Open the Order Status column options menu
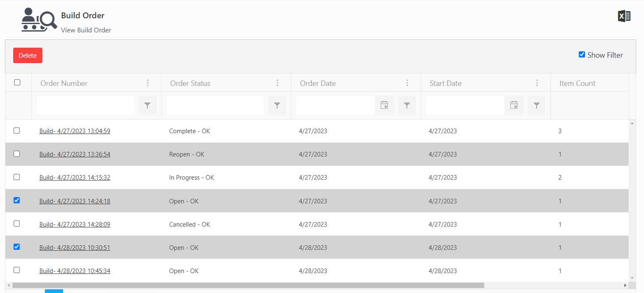 [x=277, y=83]
